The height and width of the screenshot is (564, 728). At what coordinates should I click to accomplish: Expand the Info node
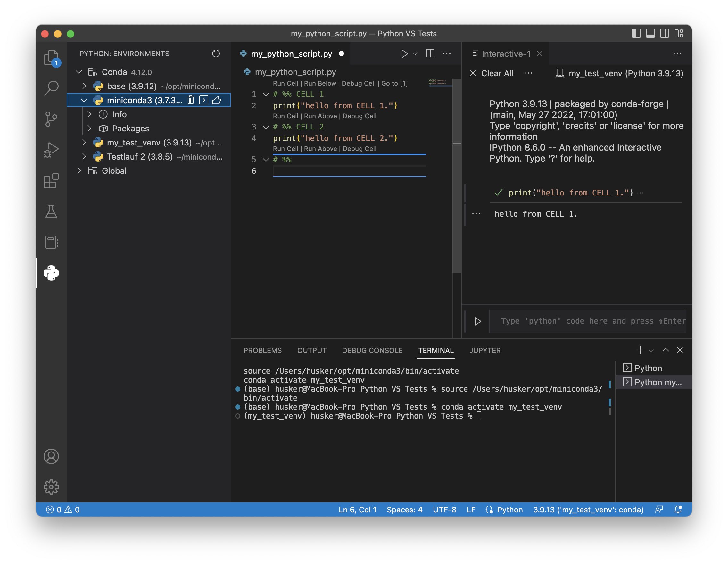coord(89,114)
